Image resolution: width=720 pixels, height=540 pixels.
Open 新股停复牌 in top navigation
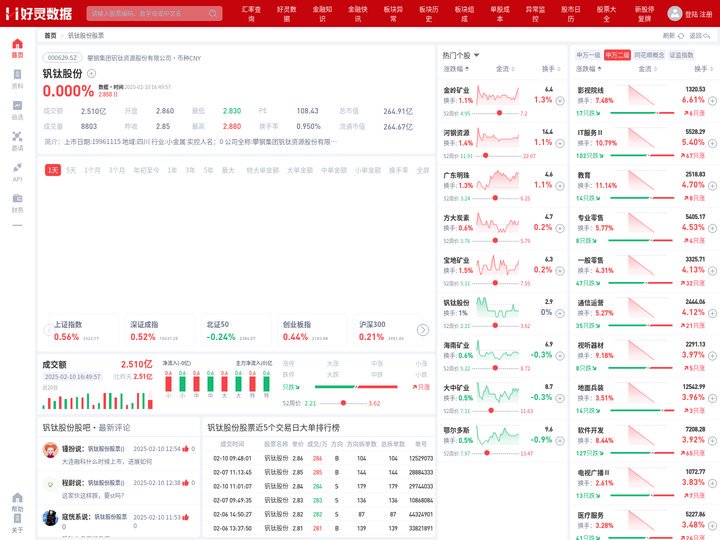tap(645, 14)
